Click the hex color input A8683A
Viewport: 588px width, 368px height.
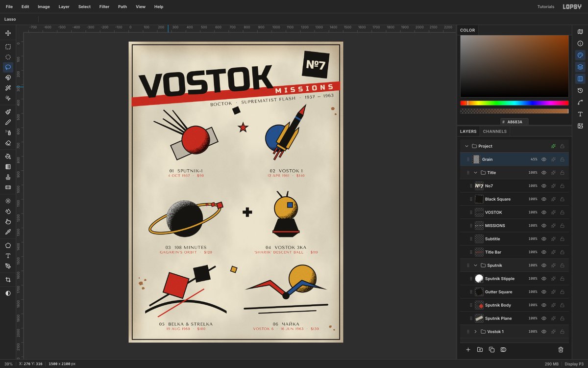tap(514, 122)
